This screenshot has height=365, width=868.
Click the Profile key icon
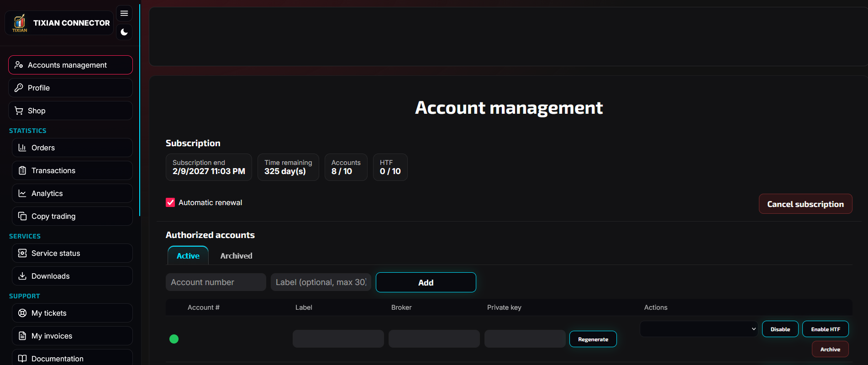coord(19,88)
